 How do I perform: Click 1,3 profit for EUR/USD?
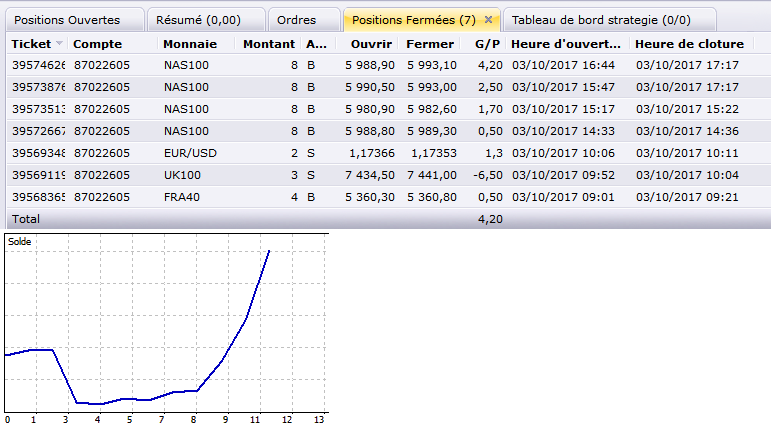click(494, 153)
